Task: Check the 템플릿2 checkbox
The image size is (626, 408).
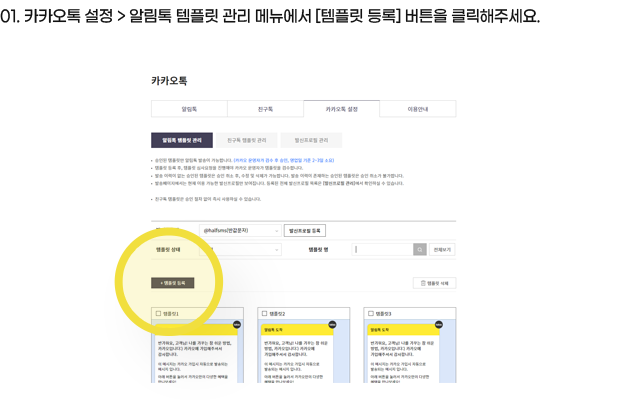Action: tap(264, 314)
